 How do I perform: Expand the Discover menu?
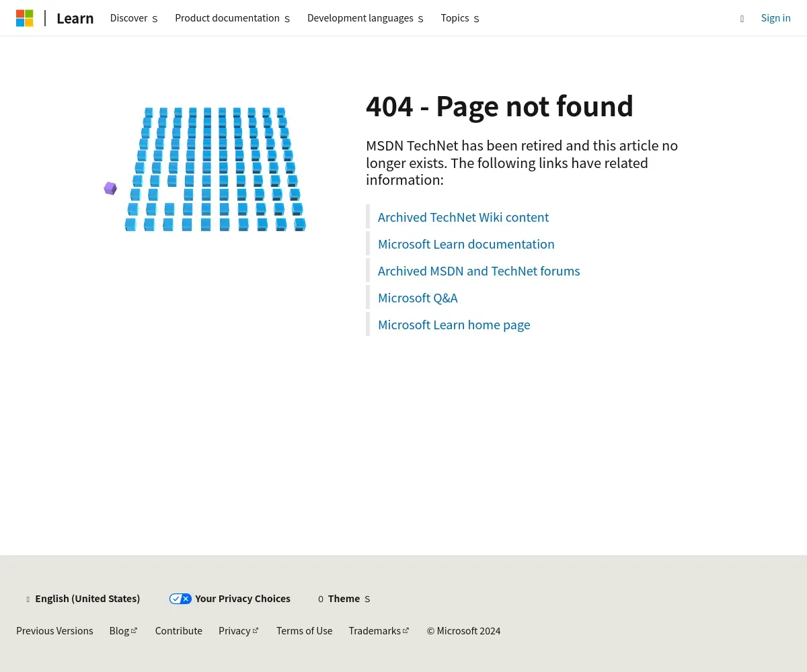(x=134, y=18)
